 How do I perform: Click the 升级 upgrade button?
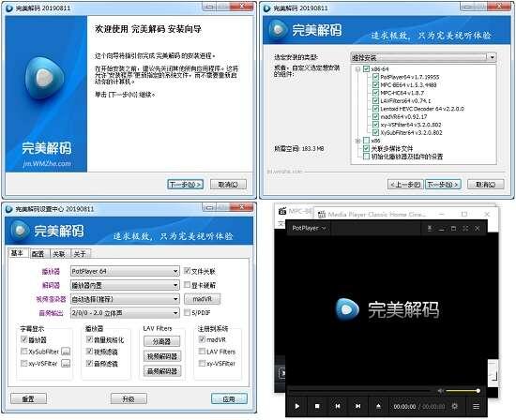click(129, 399)
